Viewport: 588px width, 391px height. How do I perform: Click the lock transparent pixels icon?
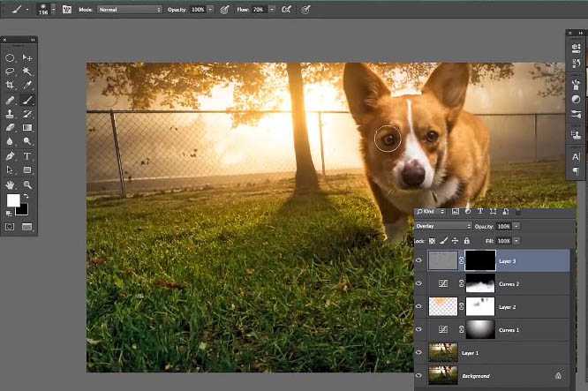[432, 240]
